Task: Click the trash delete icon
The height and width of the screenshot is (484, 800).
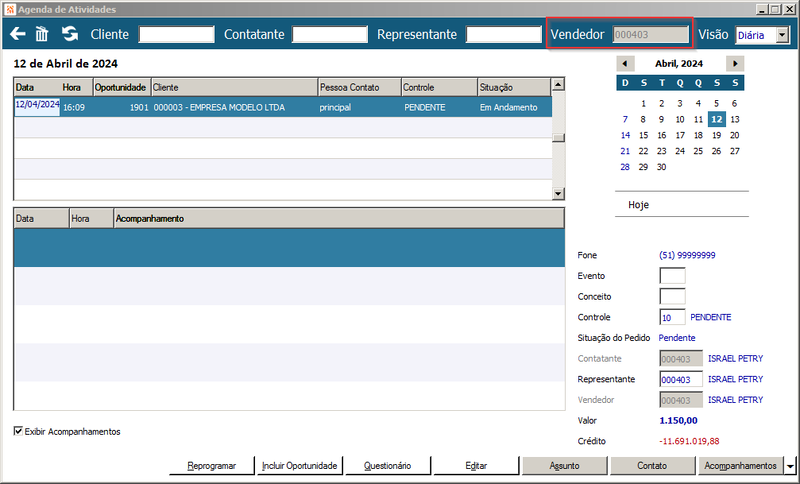Action: tap(42, 34)
